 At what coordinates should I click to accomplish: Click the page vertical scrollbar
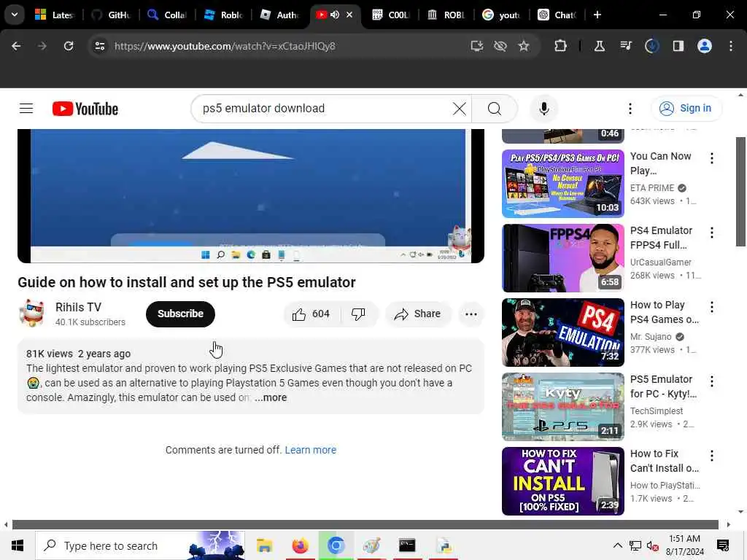(x=741, y=192)
